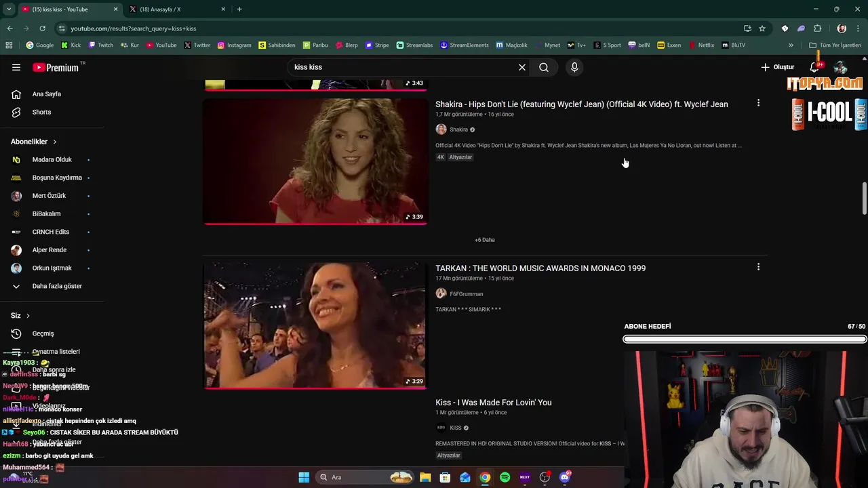Open Orkun Işıtmak channel subscription
The width and height of the screenshot is (868, 488).
click(52, 268)
